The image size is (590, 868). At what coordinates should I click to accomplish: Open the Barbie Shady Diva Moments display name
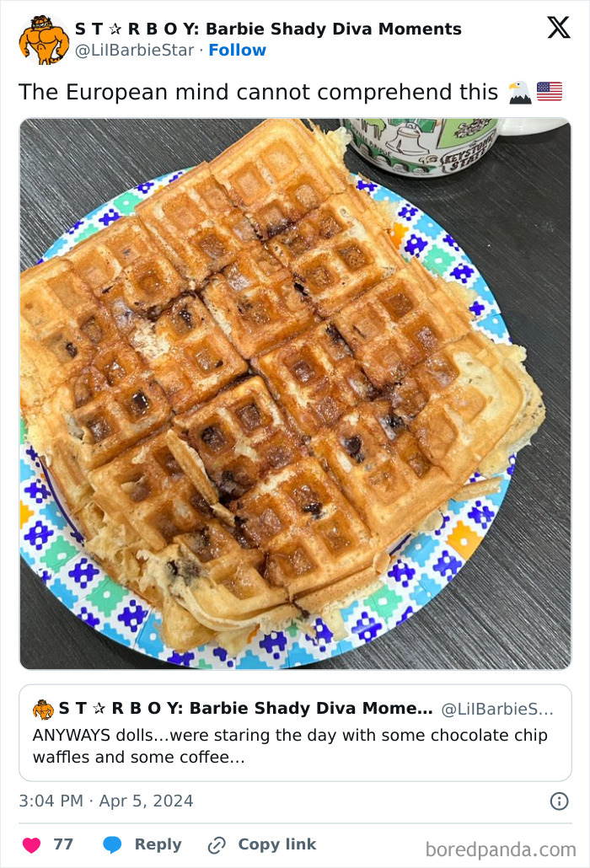point(268,29)
